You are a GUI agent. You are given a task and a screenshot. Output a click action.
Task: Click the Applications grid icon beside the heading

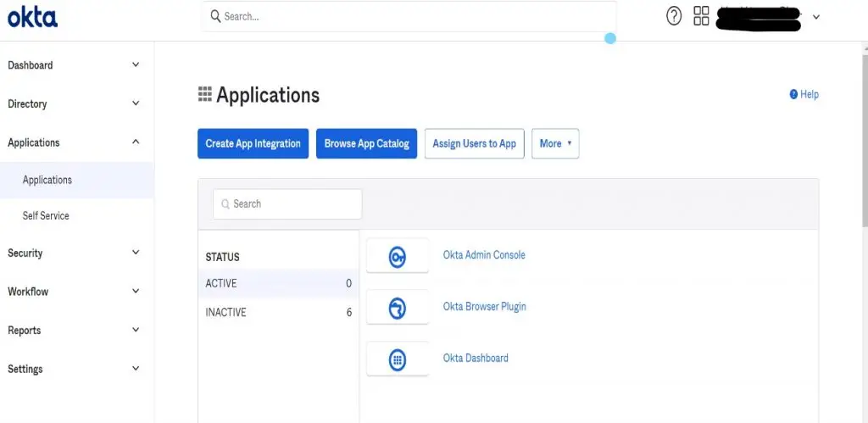(x=205, y=95)
